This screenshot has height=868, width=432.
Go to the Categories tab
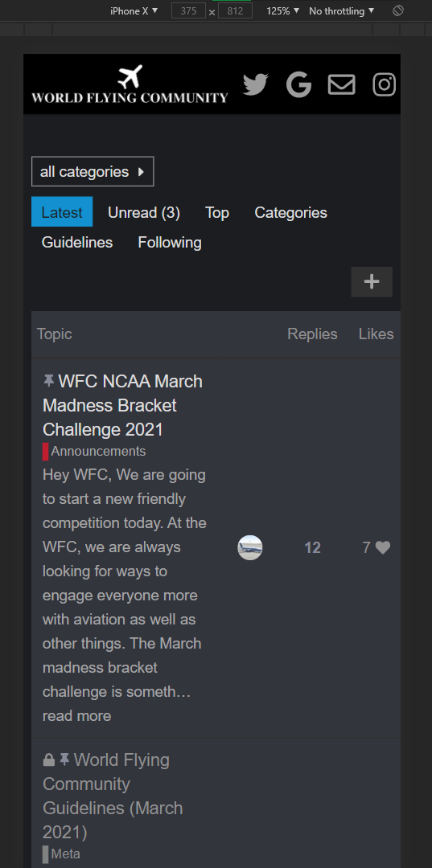click(x=290, y=212)
